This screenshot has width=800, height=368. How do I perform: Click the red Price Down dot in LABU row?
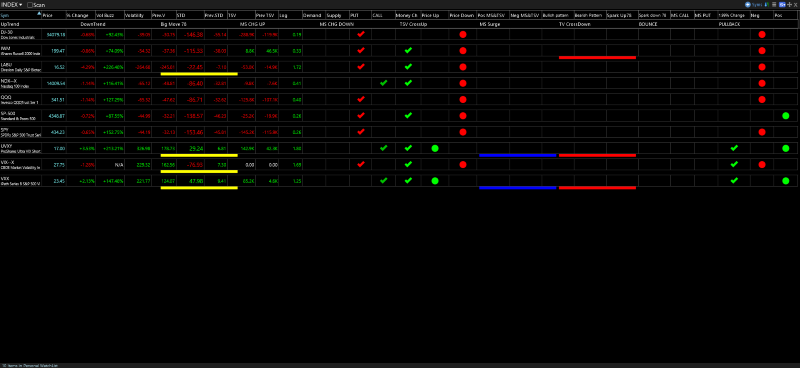[x=463, y=67]
